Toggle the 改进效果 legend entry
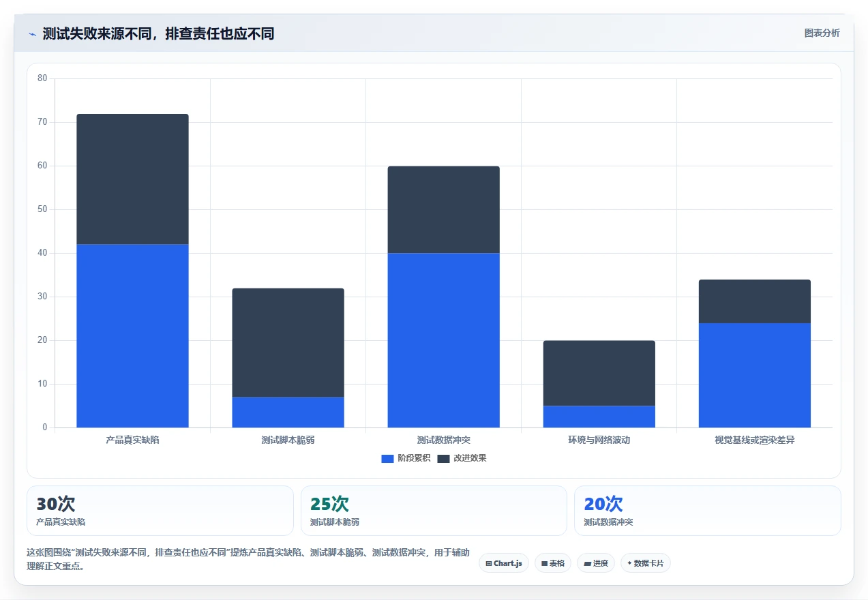 462,458
